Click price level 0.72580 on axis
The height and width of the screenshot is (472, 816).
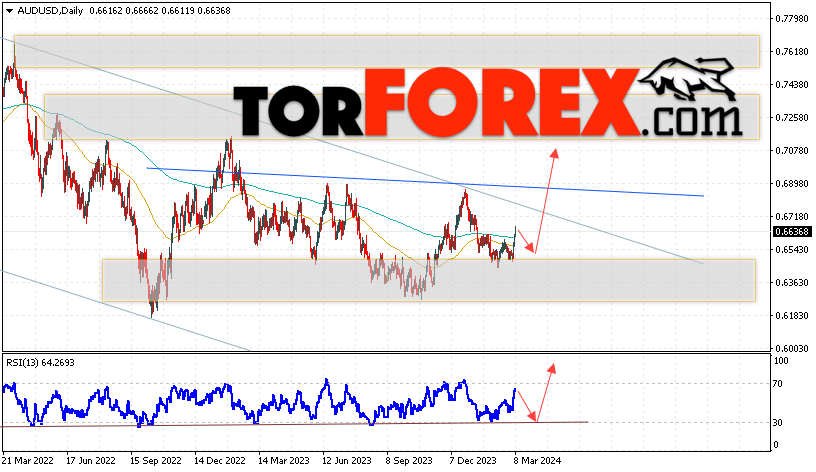(x=792, y=118)
